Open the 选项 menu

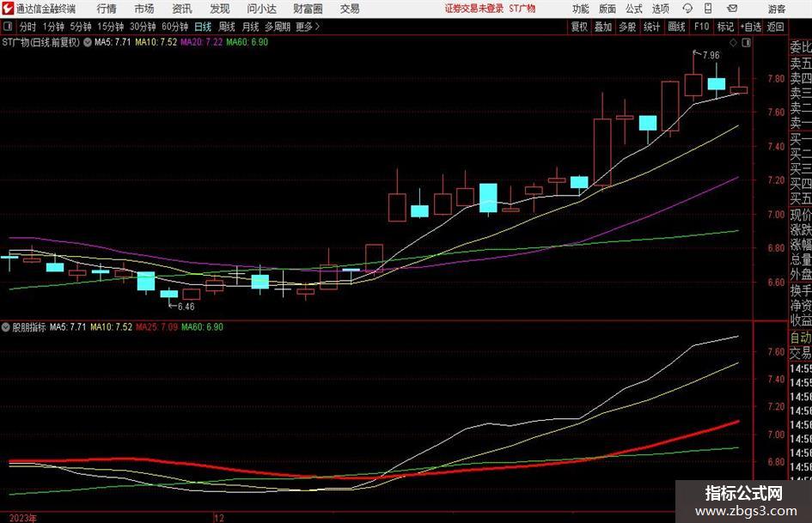click(660, 9)
